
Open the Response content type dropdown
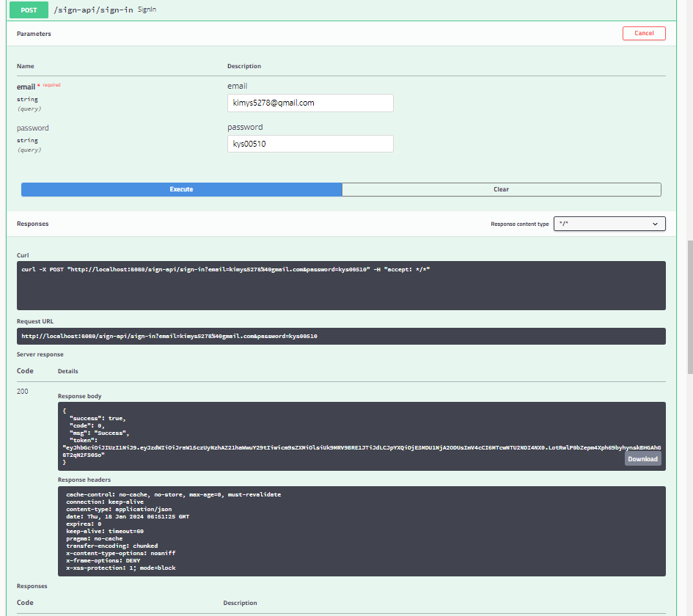(x=609, y=224)
